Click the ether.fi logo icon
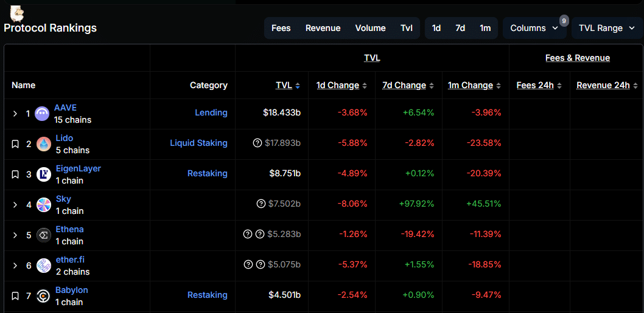Viewport: 644px width, 313px height. tap(44, 266)
